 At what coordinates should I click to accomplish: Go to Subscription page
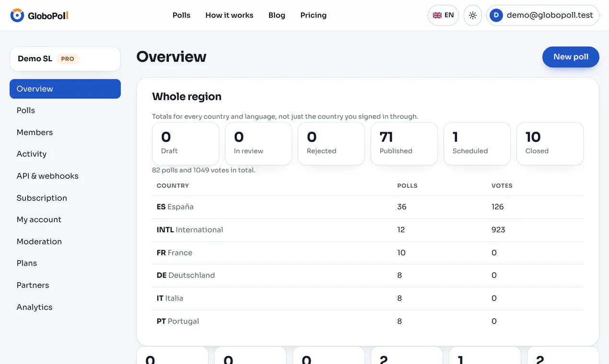point(65,198)
